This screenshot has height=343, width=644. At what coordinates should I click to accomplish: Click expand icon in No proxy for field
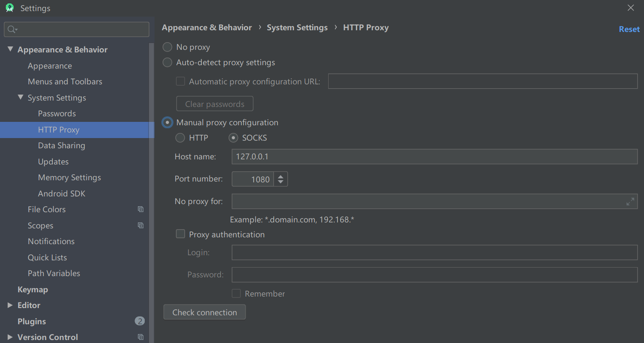630,202
